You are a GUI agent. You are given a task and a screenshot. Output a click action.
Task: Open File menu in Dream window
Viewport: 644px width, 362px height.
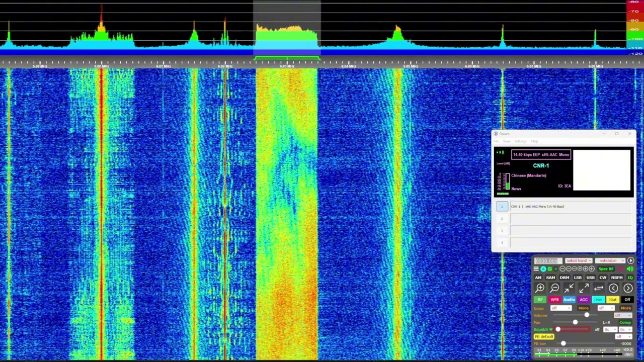point(496,141)
